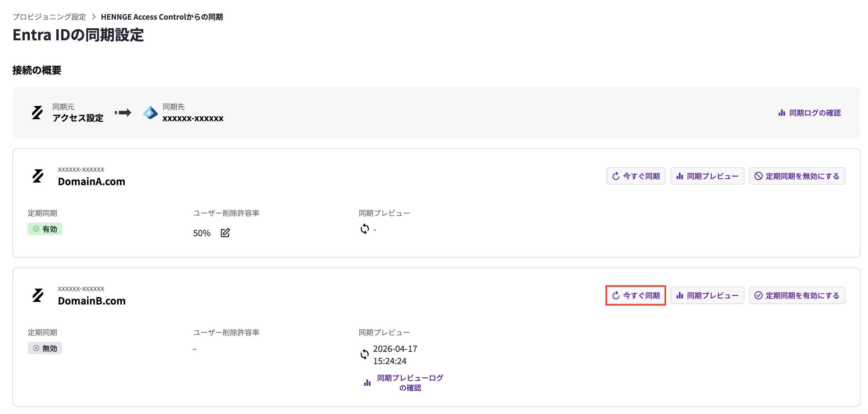Click the sync arrows icon beside 2026-04-17
The height and width of the screenshot is (414, 868).
pyautogui.click(x=364, y=354)
